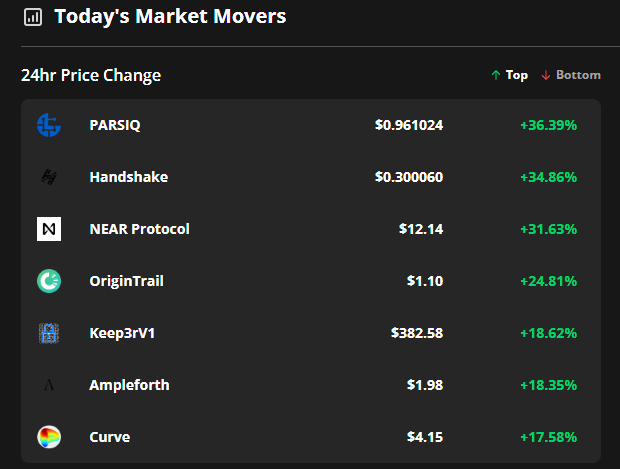Click the OriginTrail green circular icon

coord(49,281)
